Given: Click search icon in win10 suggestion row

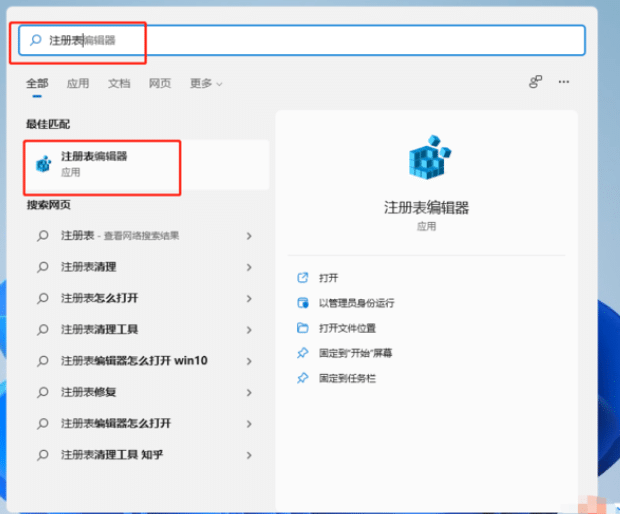Looking at the screenshot, I should coord(43,361).
